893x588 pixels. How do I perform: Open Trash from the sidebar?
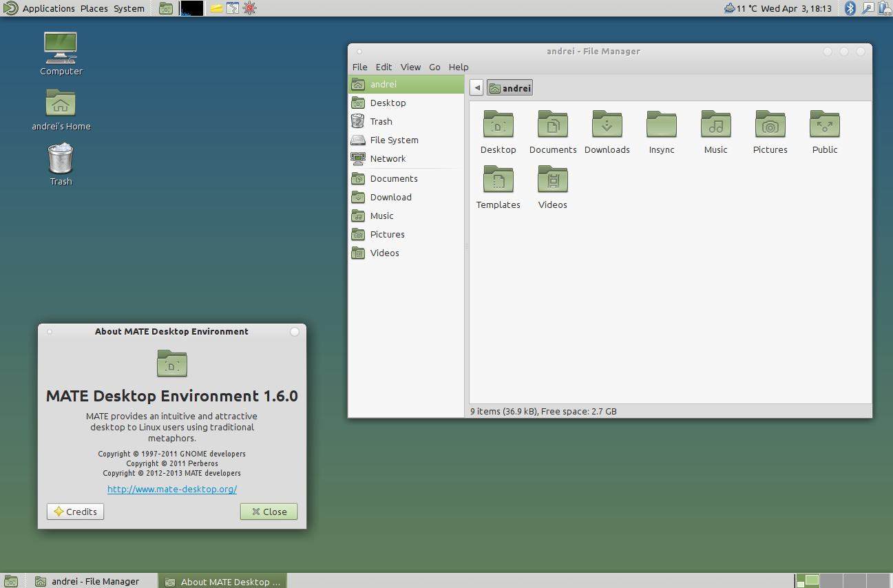406,121
